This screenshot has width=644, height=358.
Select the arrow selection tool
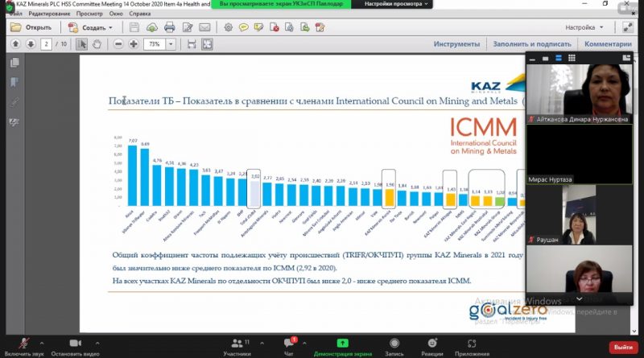[x=81, y=44]
